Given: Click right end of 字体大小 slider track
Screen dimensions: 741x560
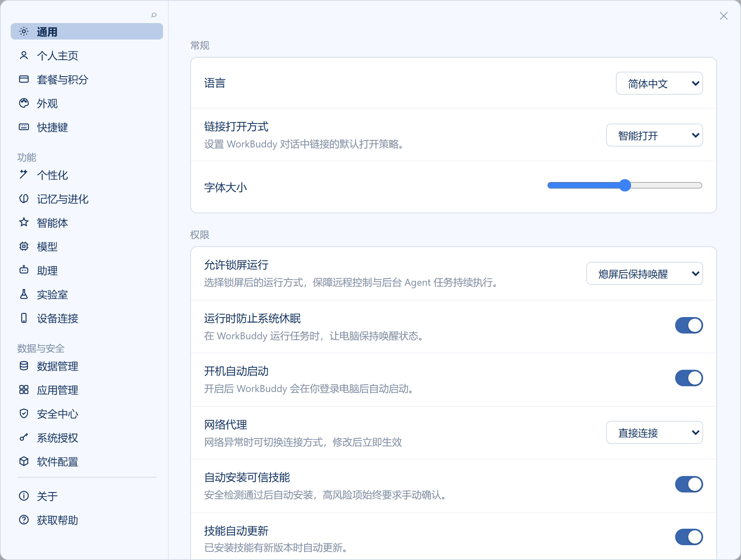Looking at the screenshot, I should (700, 185).
